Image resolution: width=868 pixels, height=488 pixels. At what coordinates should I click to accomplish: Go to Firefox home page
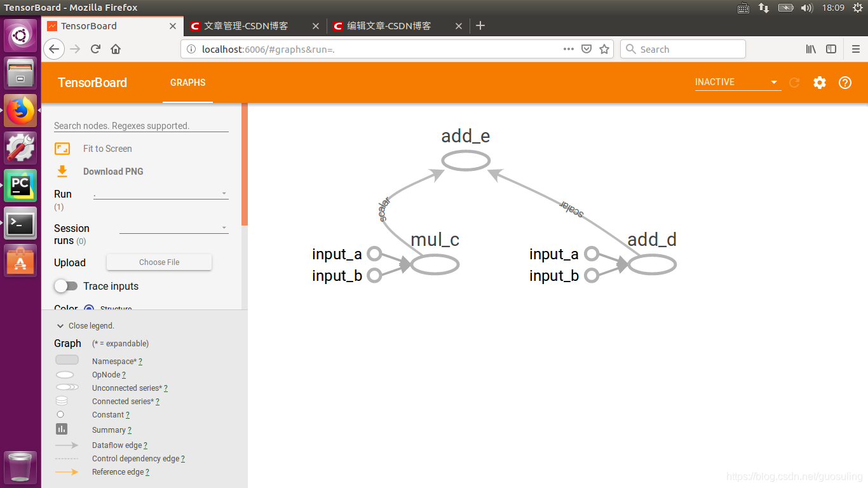(x=116, y=49)
